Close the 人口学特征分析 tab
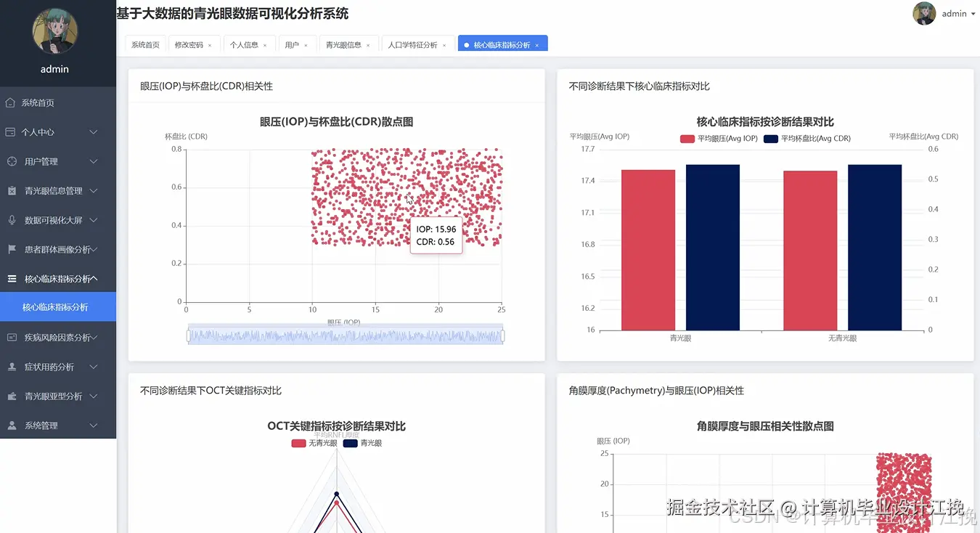The height and width of the screenshot is (533, 980). 444,45
